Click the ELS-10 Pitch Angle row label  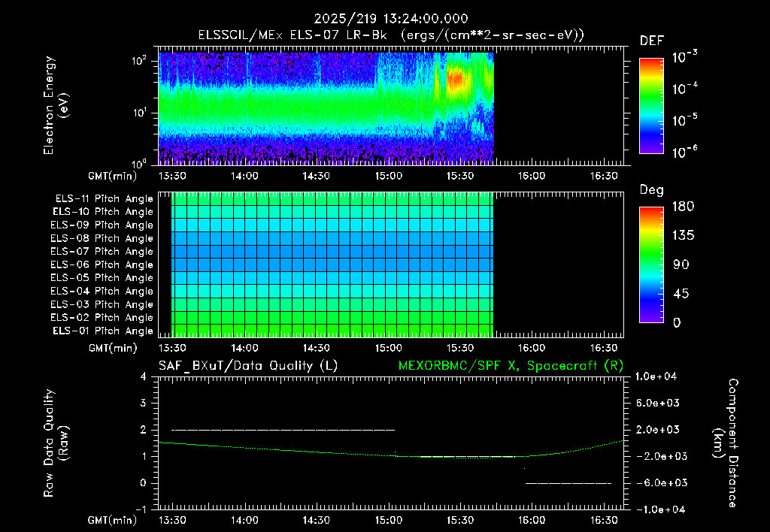[x=103, y=212]
